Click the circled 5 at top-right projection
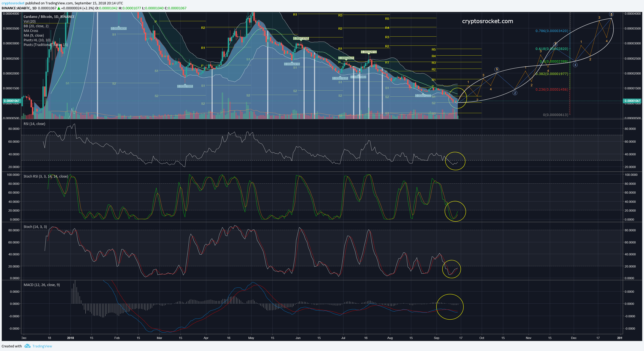Viewport: 644px width, 351px height. 611,14
